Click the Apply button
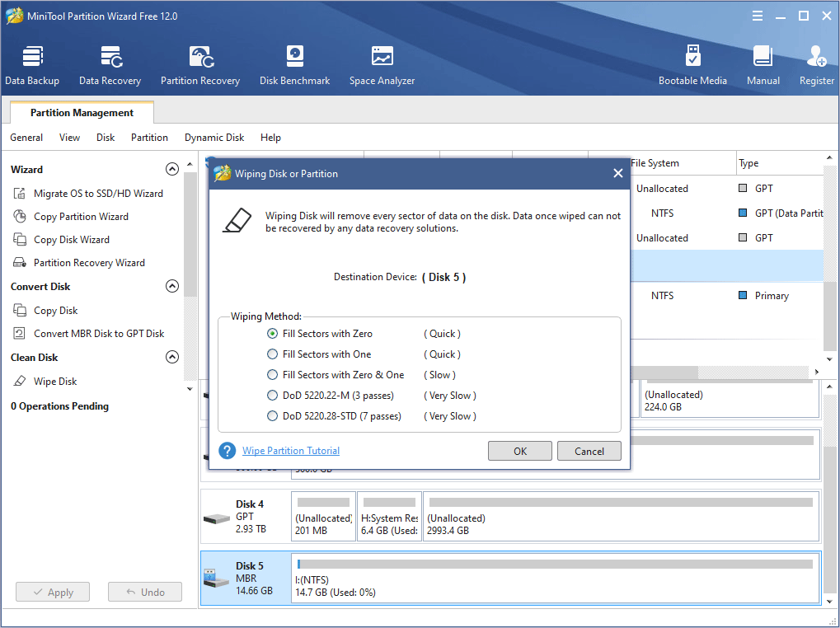Image resolution: width=840 pixels, height=628 pixels. [53, 592]
